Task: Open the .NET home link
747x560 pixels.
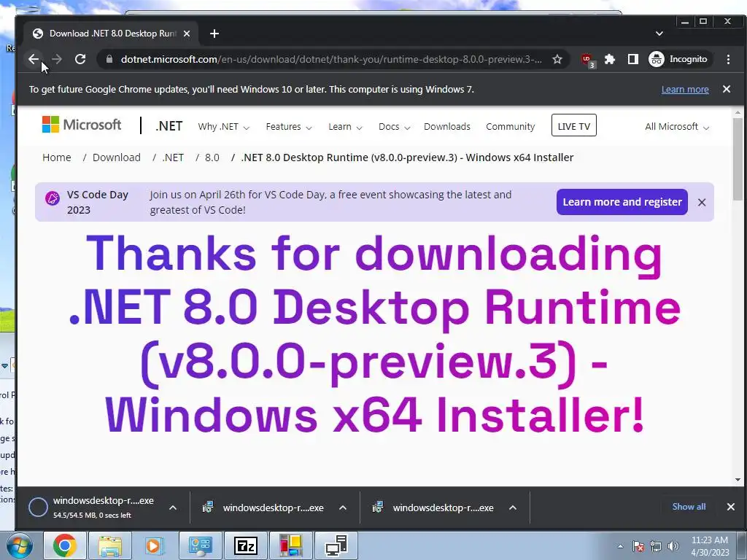Action: tap(169, 126)
